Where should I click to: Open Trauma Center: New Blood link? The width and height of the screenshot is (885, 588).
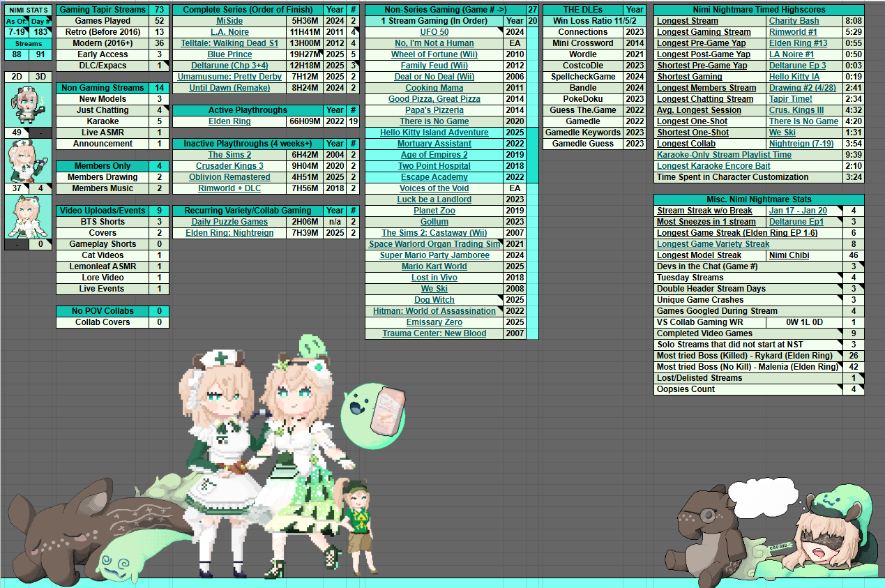(434, 333)
